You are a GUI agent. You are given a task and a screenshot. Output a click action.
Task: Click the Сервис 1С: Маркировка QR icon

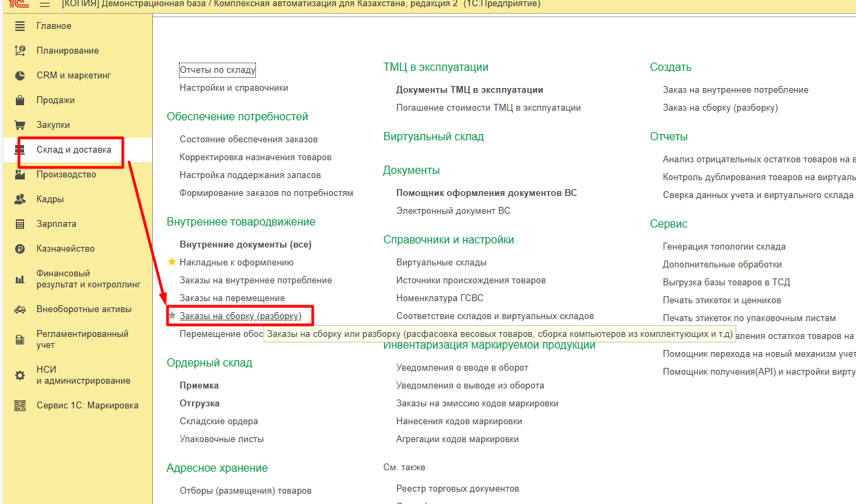20,406
